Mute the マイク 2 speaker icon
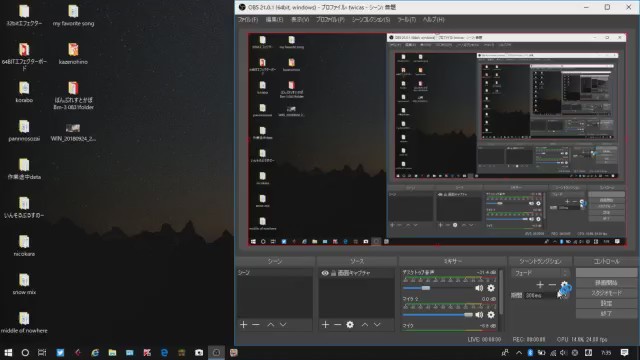Viewport: 640px width, 360px height. point(479,314)
